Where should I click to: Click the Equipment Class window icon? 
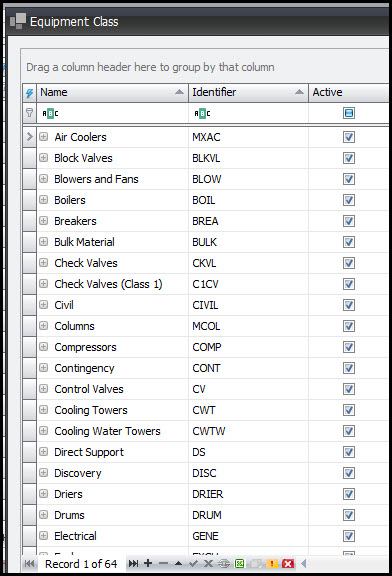[x=18, y=21]
